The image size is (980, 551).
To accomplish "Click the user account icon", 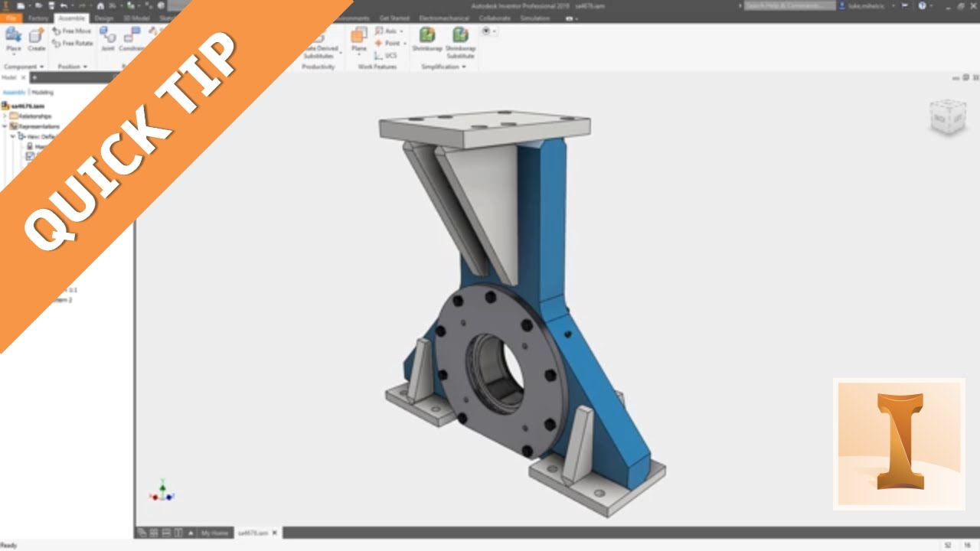I will point(843,5).
